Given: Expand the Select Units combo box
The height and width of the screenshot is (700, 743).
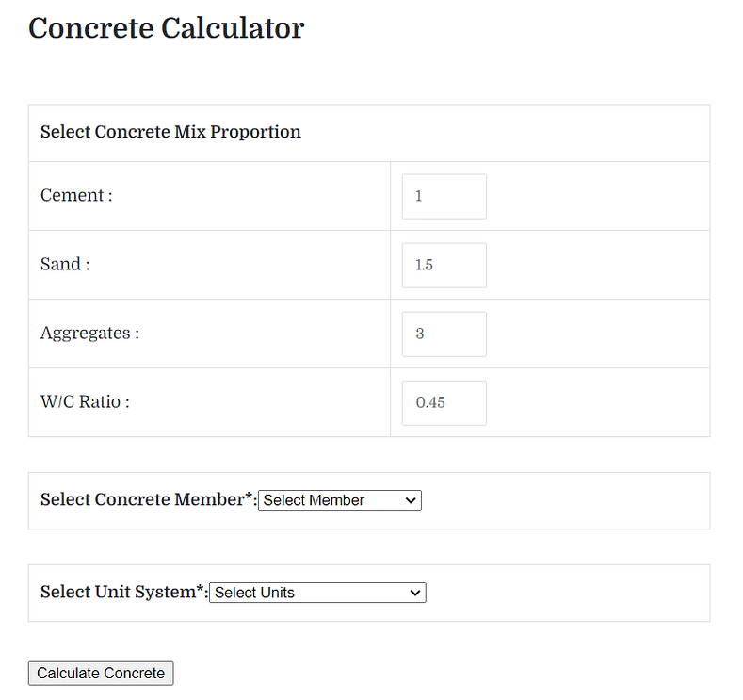Looking at the screenshot, I should click(x=317, y=593).
